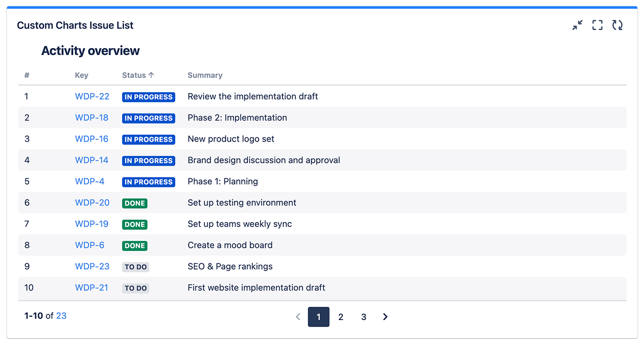The width and height of the screenshot is (644, 345).
Task: Collapse the gadget using the inward arrows icon
Action: pos(577,25)
